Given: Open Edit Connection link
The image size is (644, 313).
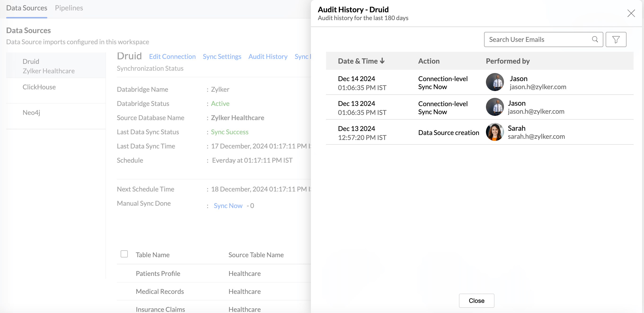Looking at the screenshot, I should click(x=172, y=57).
